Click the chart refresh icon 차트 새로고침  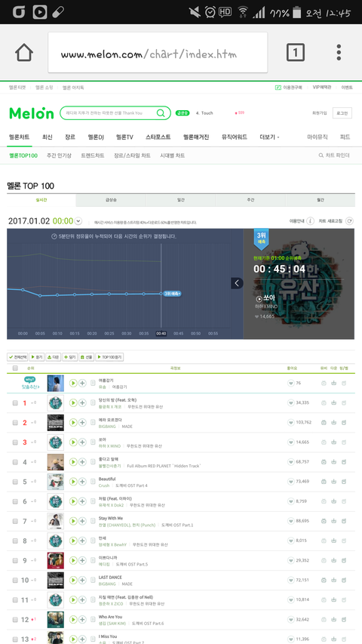[x=350, y=221]
